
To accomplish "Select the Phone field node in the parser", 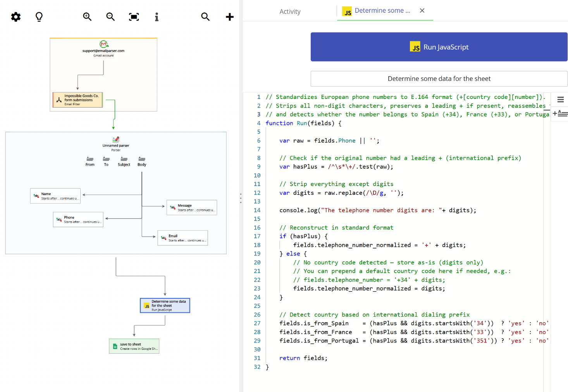I will [78, 219].
